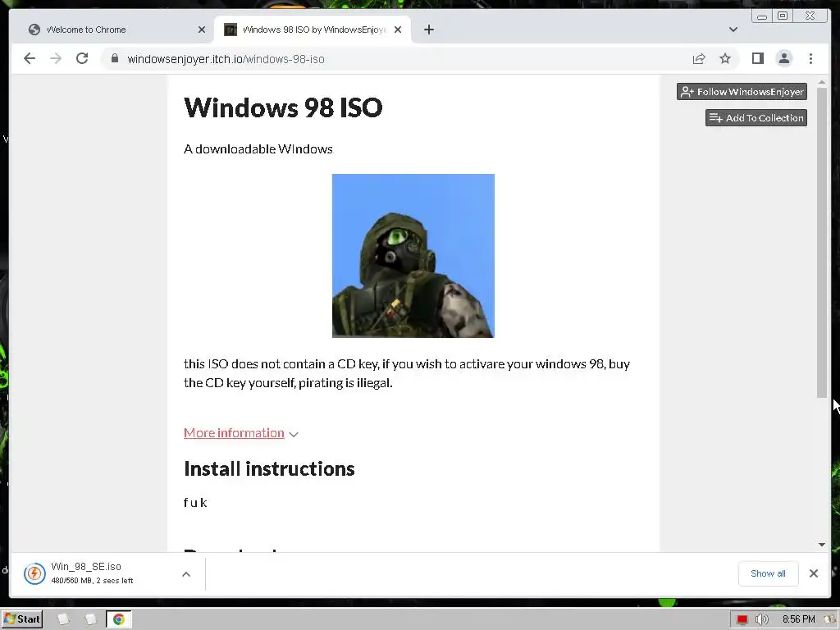840x630 pixels.
Task: Click the Windows 98 ISO heading
Action: (x=283, y=107)
